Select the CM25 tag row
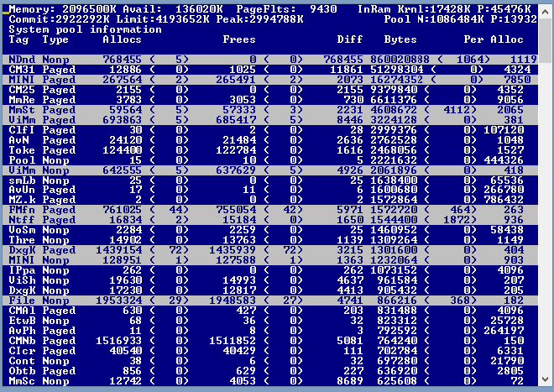 click(x=270, y=90)
